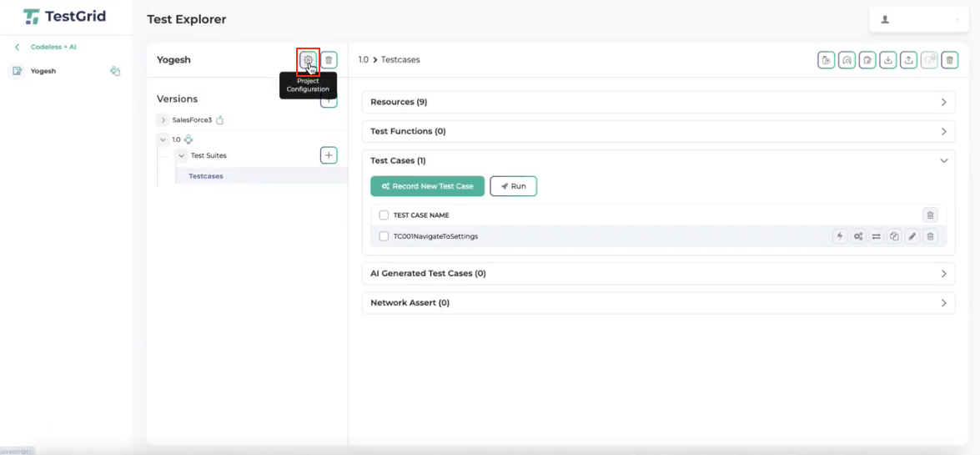Click the Testcases breadcrumb text
Image resolution: width=980 pixels, height=455 pixels.
coord(400,60)
